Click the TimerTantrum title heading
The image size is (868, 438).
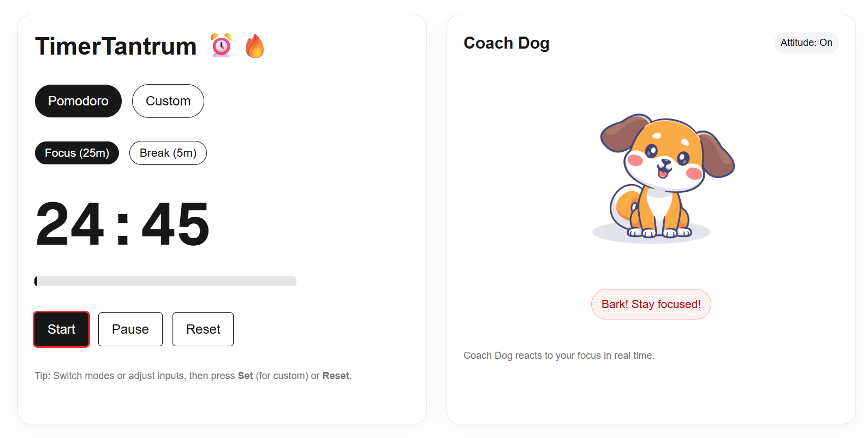click(116, 46)
